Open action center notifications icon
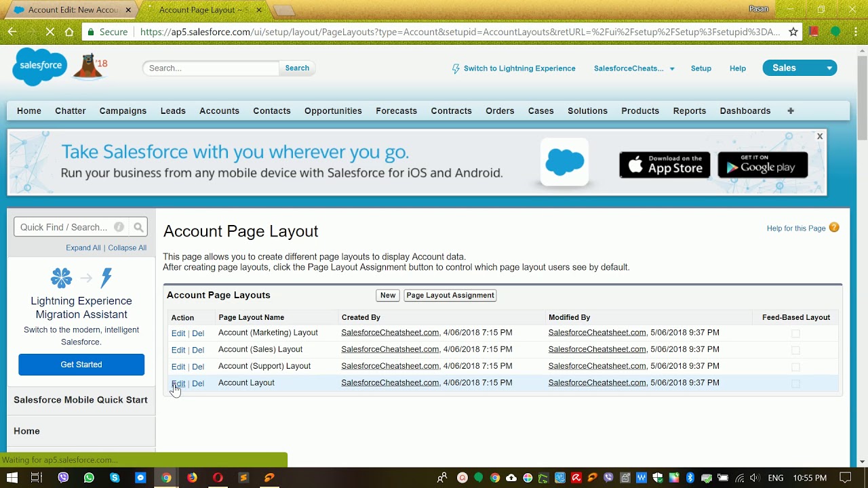 pos(845,478)
